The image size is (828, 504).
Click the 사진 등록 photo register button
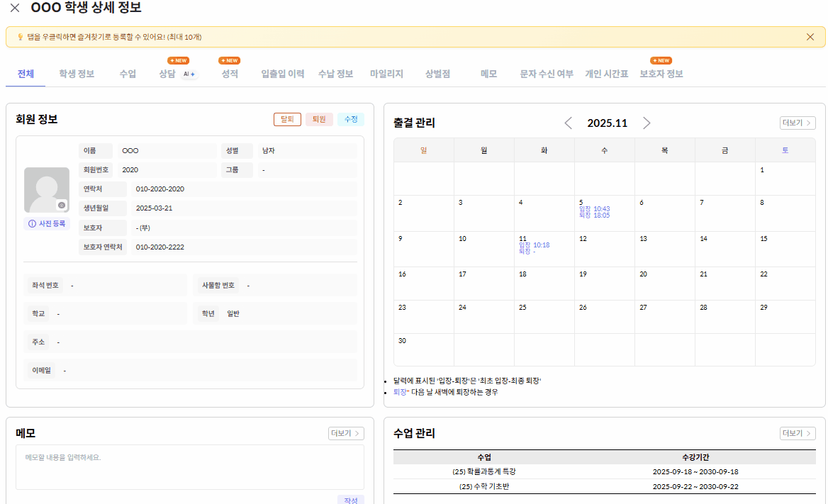click(x=47, y=223)
